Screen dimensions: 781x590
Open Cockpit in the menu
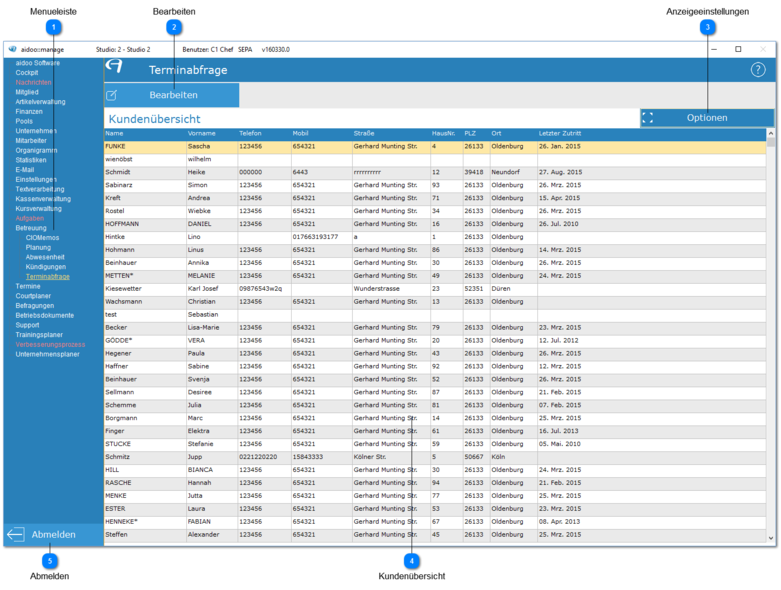27,73
